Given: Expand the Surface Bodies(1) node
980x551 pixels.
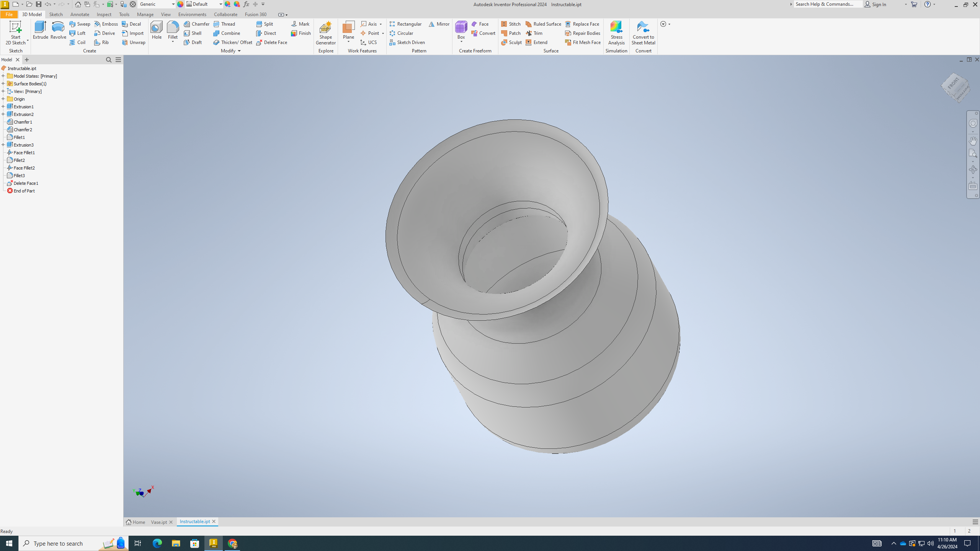Looking at the screenshot, I should click(x=3, y=83).
